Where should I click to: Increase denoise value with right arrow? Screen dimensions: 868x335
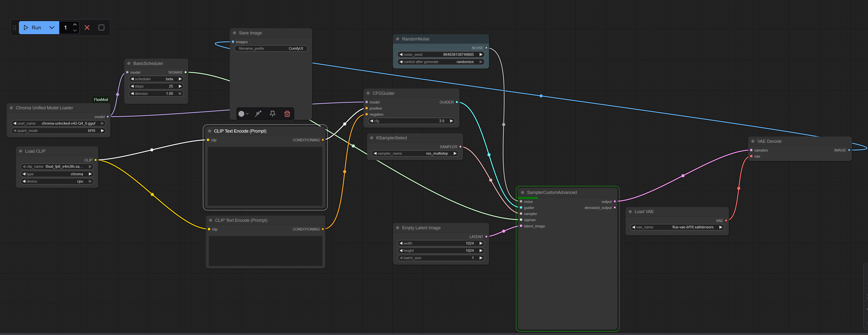point(180,94)
